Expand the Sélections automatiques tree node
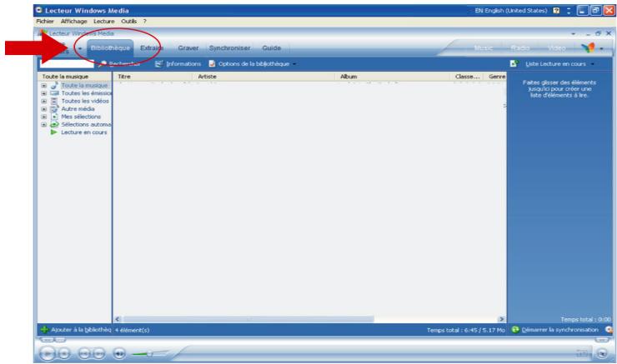This screenshot has width=617, height=364. (x=43, y=125)
